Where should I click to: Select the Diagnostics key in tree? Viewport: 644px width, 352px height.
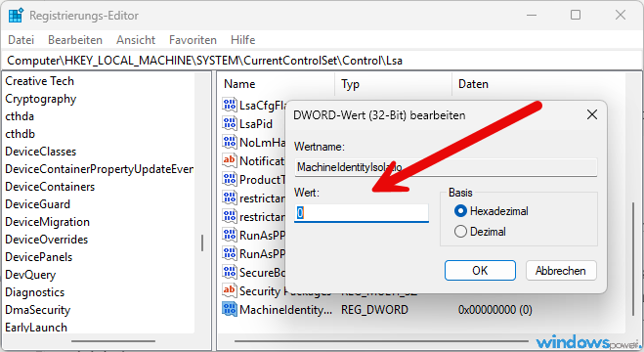point(34,292)
